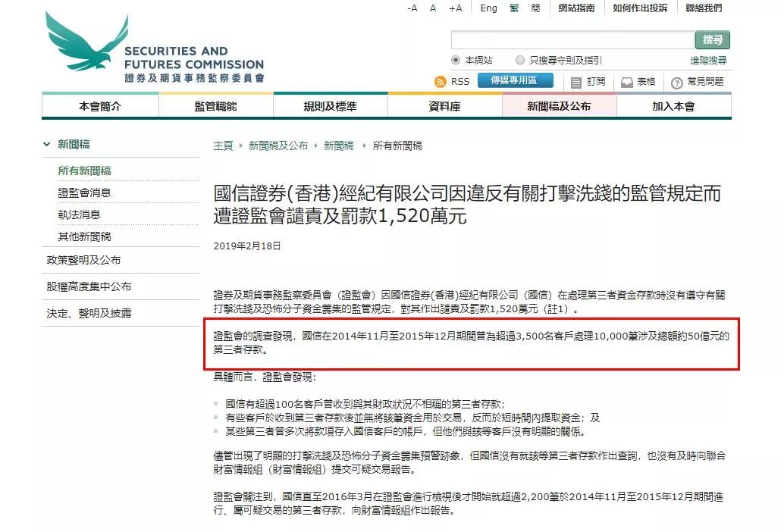Reset font size with middle A
Screen dimensions: 784x532
(x=433, y=8)
